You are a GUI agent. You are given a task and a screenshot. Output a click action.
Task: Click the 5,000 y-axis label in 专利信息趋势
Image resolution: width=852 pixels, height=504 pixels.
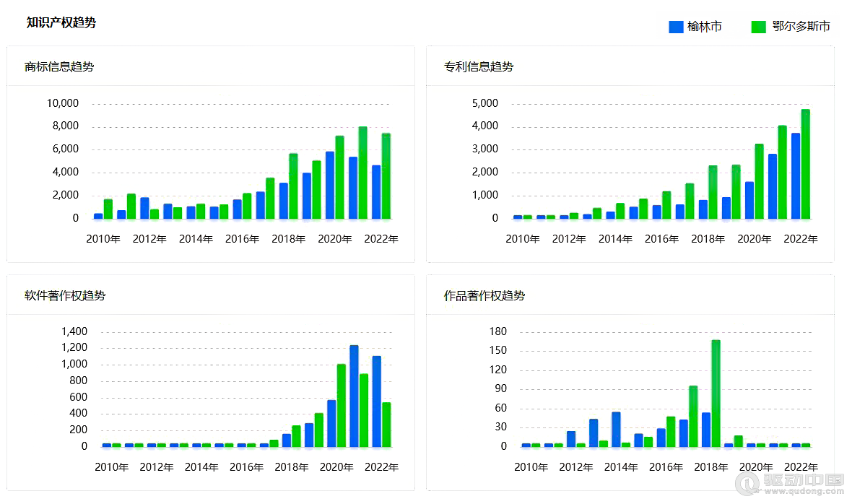(x=485, y=103)
